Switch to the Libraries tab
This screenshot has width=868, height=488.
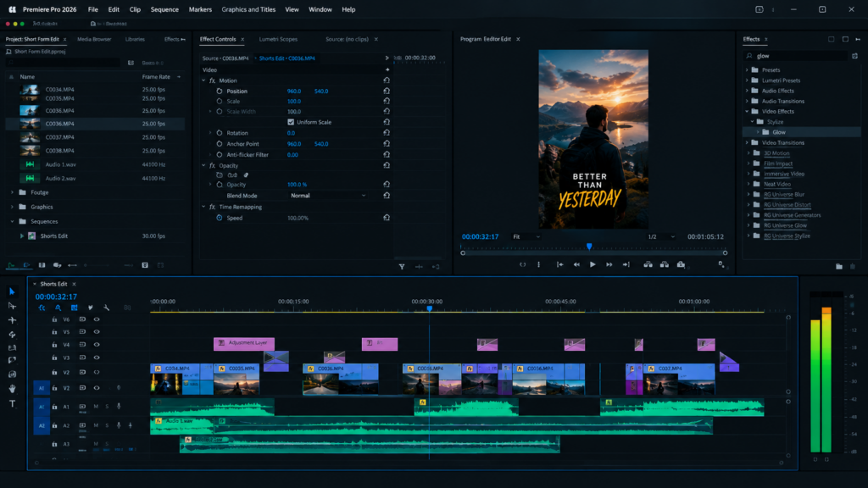click(135, 39)
